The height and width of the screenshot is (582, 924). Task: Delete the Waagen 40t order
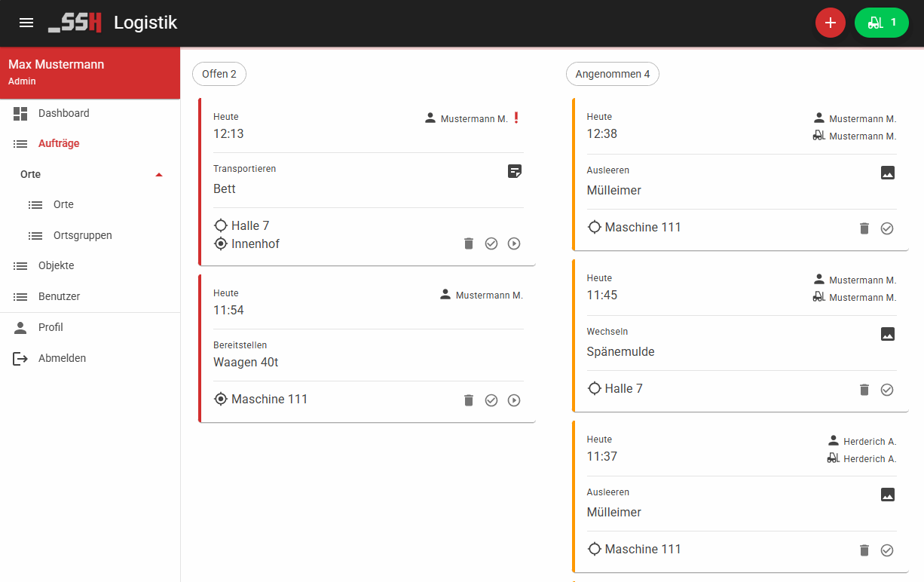469,400
